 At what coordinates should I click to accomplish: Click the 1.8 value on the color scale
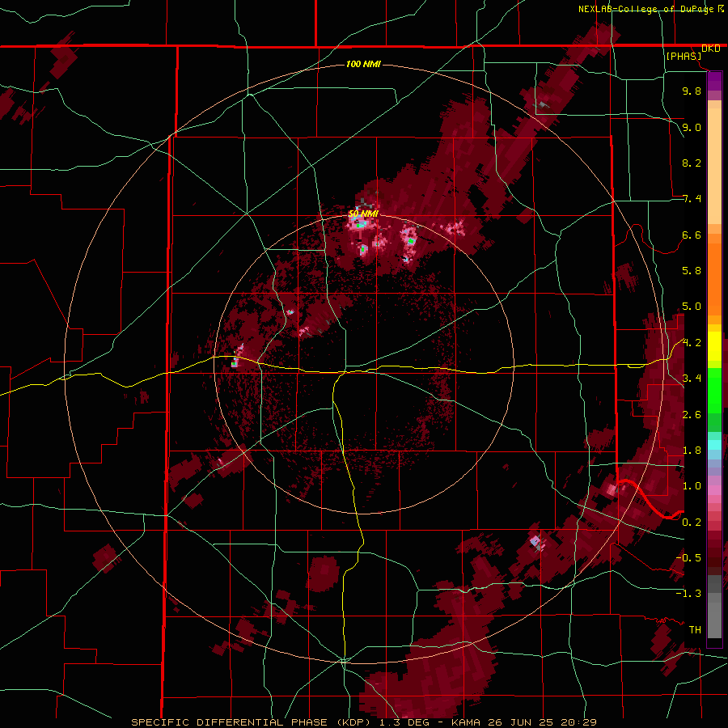692,451
